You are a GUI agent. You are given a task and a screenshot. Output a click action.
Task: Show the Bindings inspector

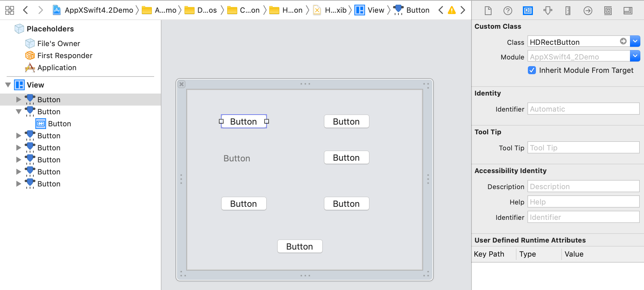pyautogui.click(x=608, y=11)
